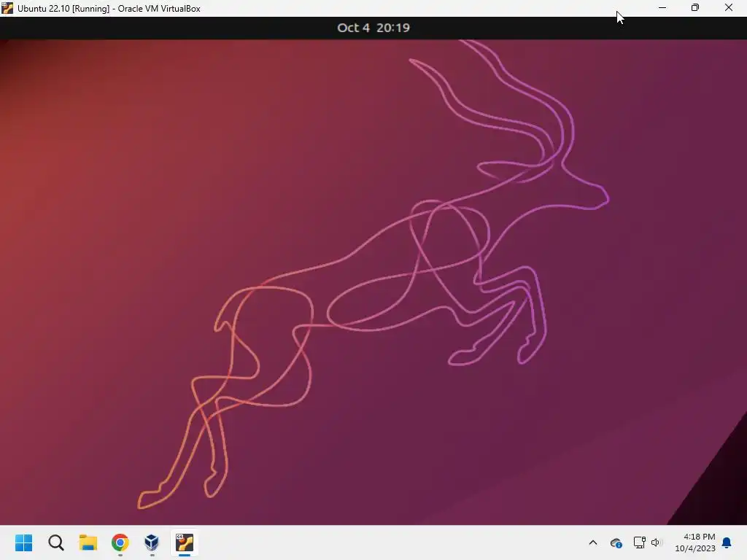
Task: Open the cloud sync tray icon
Action: (616, 542)
